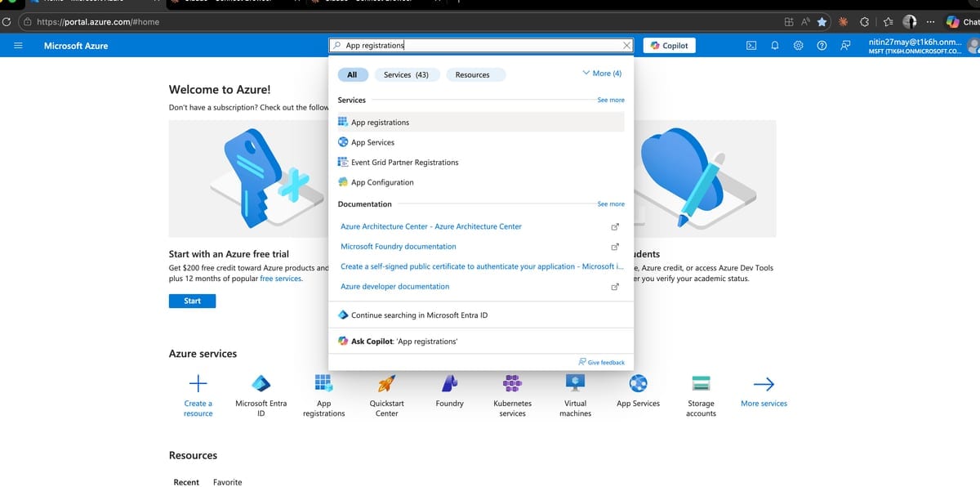Viewport: 980px width, 487px height.
Task: Open the Virtual machines icon
Action: point(575,382)
